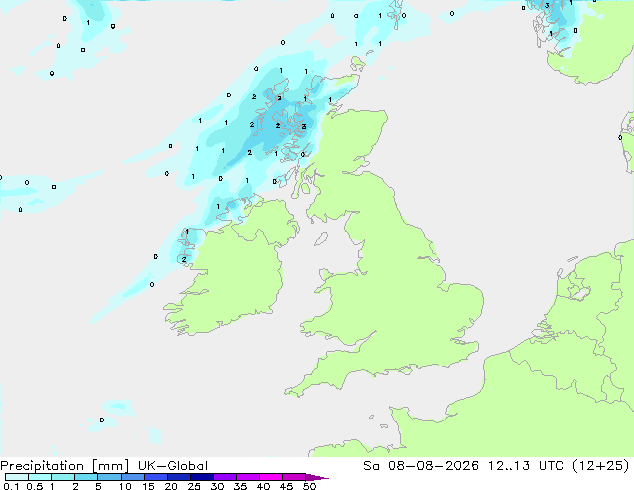Click the "0.1" legend scale label
This screenshot has height=490, width=634.
pos(11,486)
